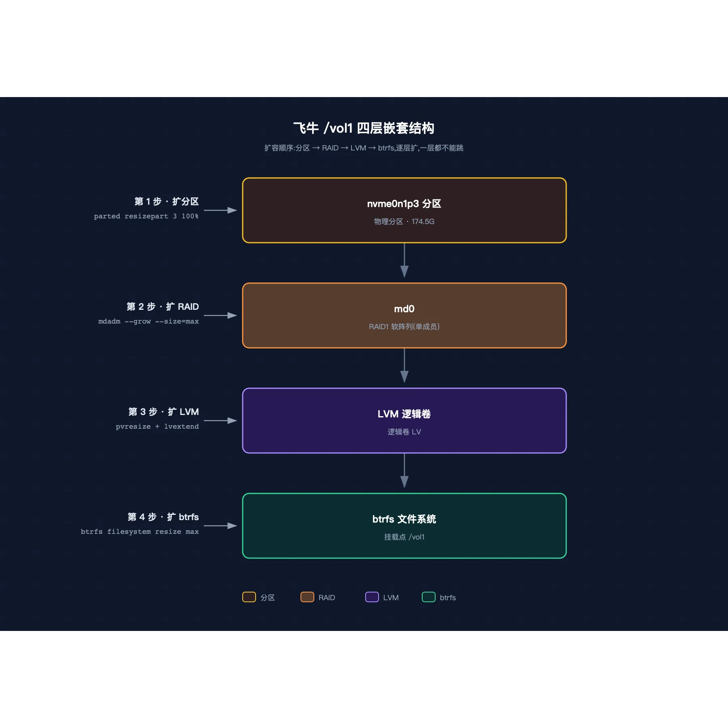Click the legend label btrfs
The width and height of the screenshot is (728, 728).
[448, 598]
